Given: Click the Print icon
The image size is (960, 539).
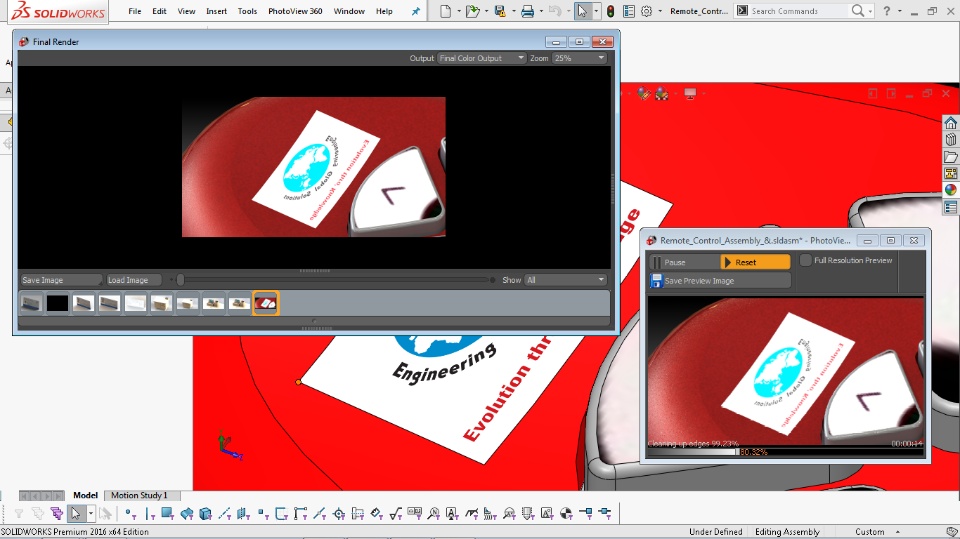Looking at the screenshot, I should click(x=527, y=11).
